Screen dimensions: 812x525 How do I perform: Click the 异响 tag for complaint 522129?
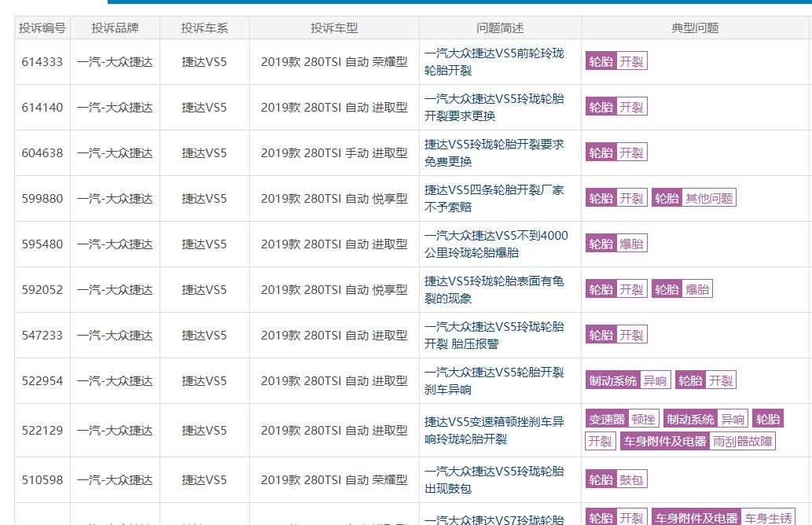731,419
